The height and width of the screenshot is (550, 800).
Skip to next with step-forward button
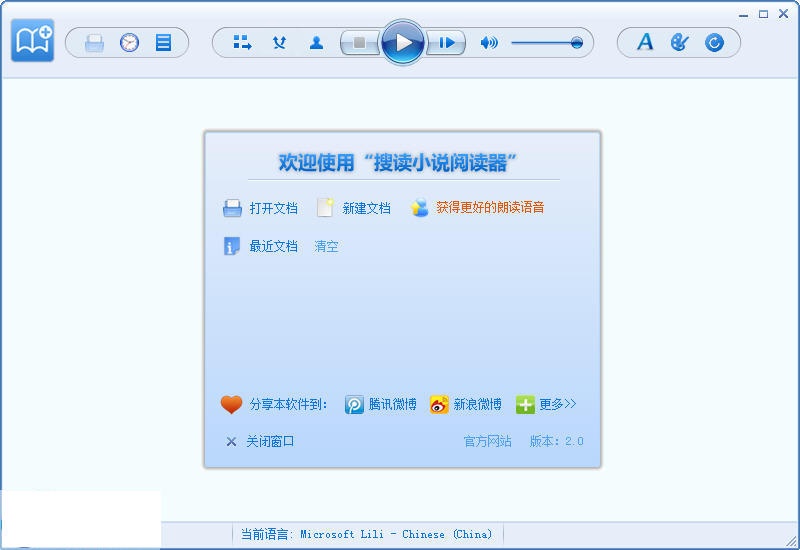pyautogui.click(x=446, y=42)
